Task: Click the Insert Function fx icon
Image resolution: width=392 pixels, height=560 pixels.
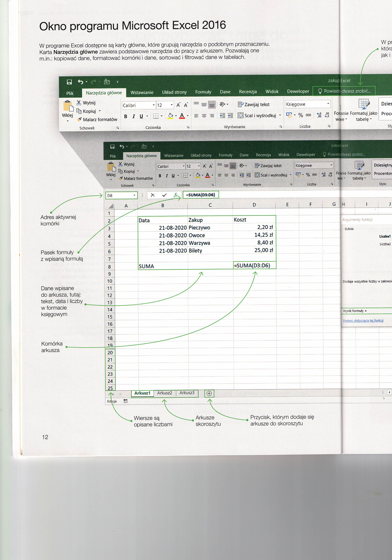Action: pos(176,195)
